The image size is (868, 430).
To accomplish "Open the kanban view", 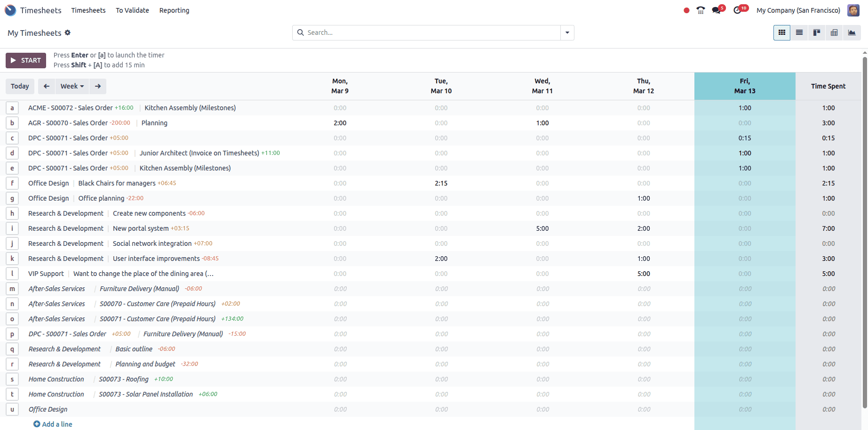I will tap(816, 32).
